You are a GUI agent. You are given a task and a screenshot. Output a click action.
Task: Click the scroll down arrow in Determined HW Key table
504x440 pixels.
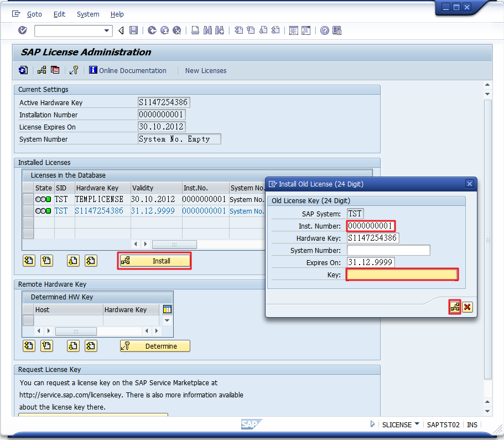tap(167, 320)
